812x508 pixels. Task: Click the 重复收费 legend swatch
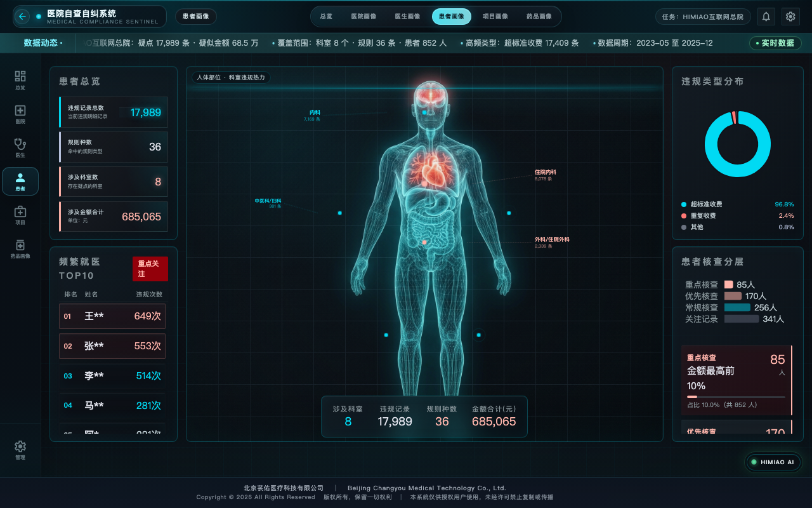[x=684, y=216]
